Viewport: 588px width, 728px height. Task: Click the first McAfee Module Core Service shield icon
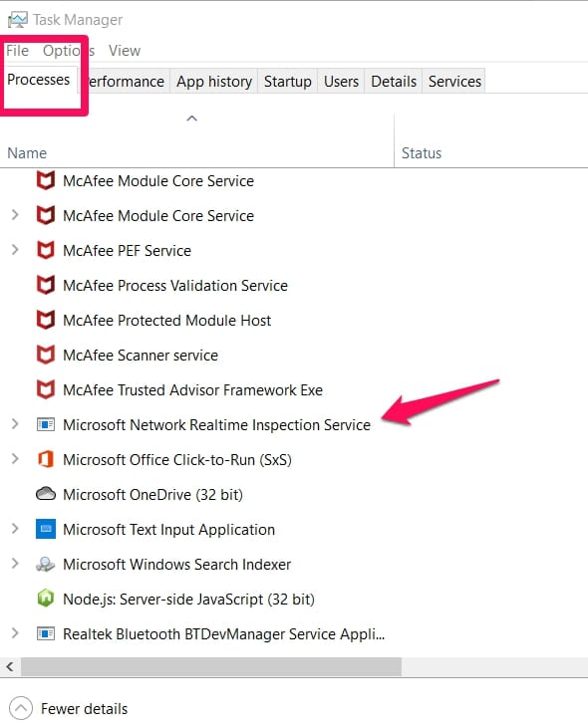pyautogui.click(x=46, y=180)
